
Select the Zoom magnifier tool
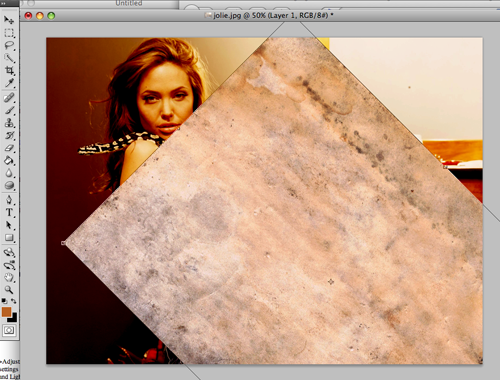point(9,289)
